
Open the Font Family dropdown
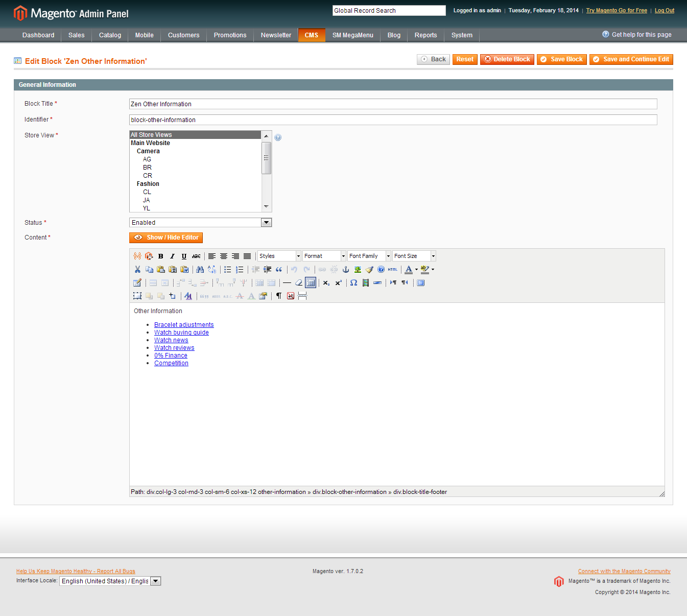369,256
